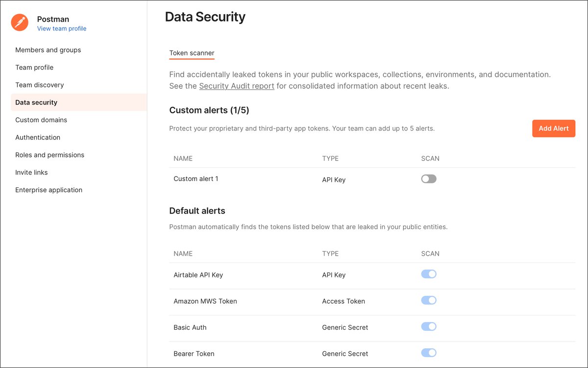
Task: Turn off Amazon MWS Token scanning
Action: click(x=429, y=300)
